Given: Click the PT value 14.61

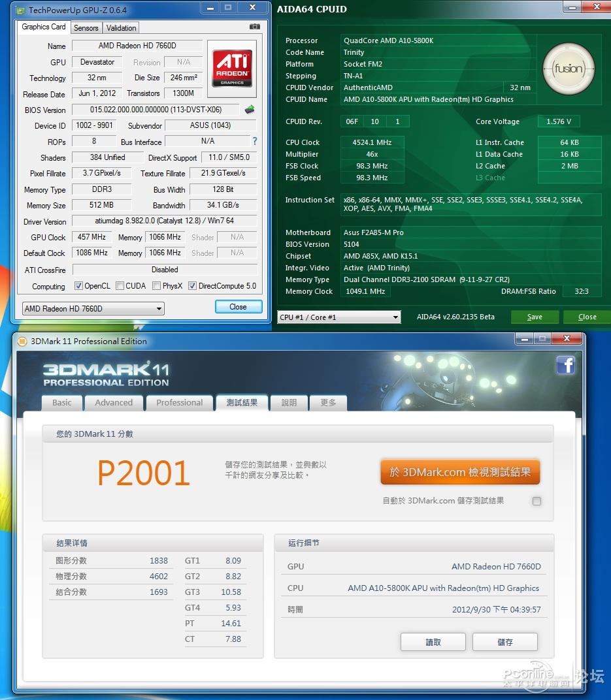Looking at the screenshot, I should 231,623.
